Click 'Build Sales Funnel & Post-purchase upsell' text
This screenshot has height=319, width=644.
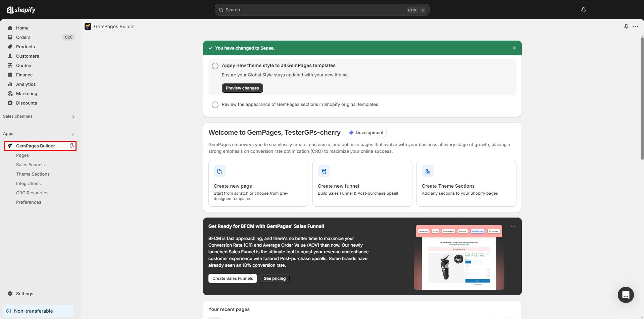[358, 193]
